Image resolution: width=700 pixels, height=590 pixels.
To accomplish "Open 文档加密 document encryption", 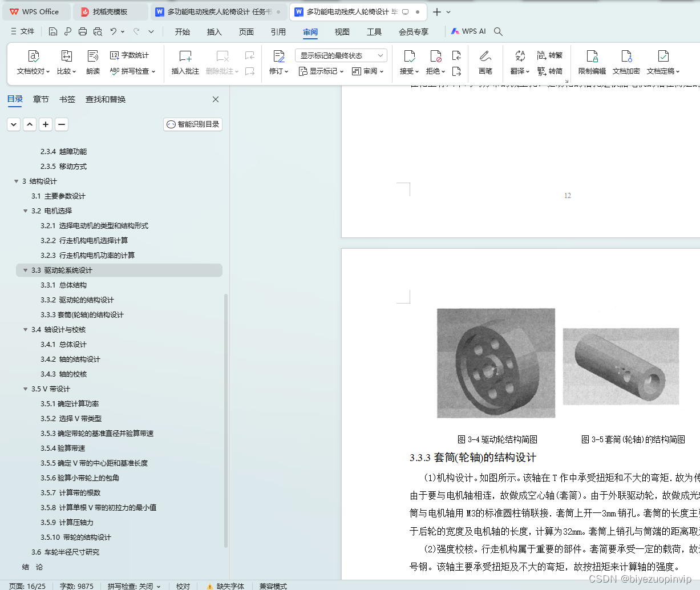I will click(626, 63).
